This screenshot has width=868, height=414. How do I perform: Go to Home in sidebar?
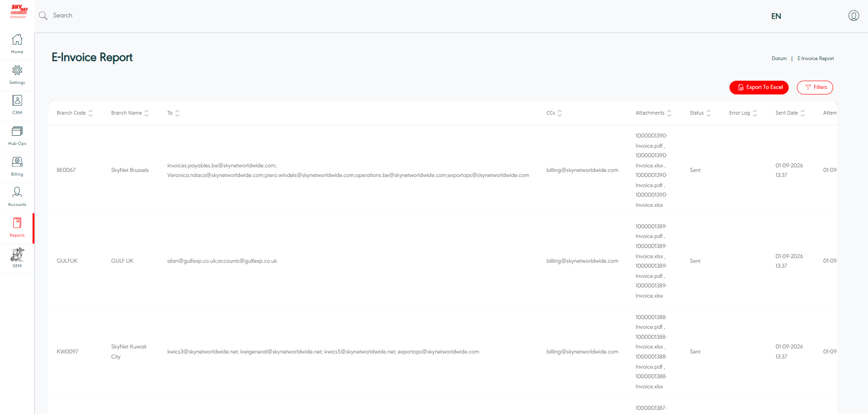point(17,44)
